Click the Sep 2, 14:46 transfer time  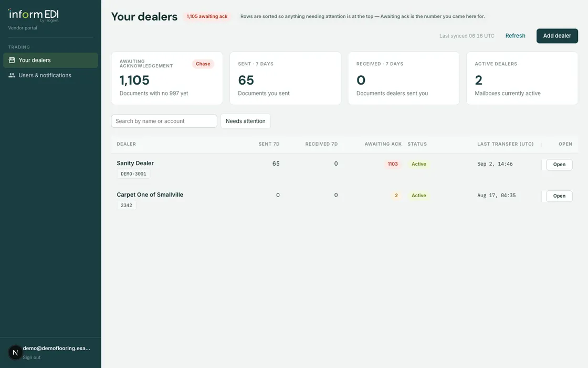495,164
